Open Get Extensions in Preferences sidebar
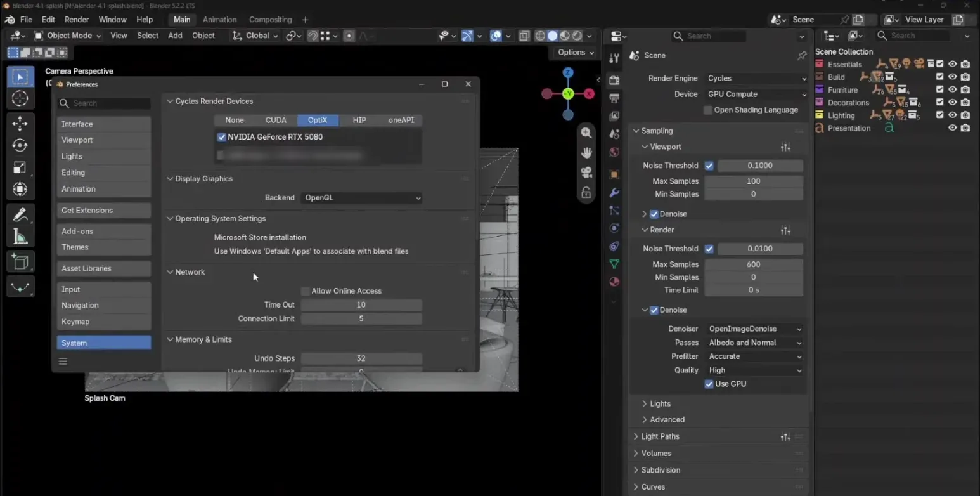The image size is (980, 496). [x=104, y=211]
